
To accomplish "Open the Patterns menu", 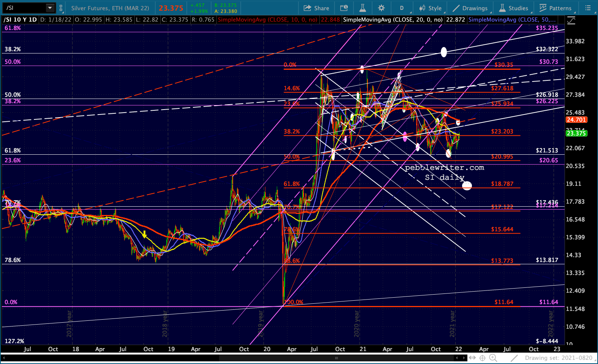I will tap(555, 8).
